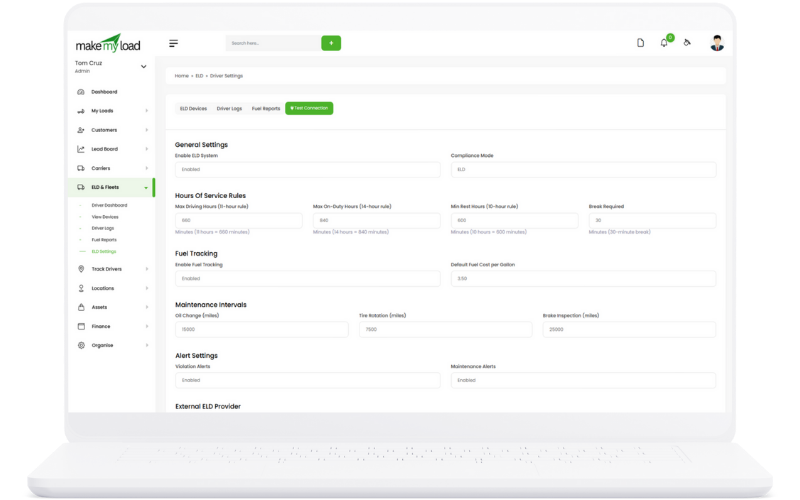The image size is (800, 500).
Task: Expand Finance submenu chevron
Action: (146, 326)
